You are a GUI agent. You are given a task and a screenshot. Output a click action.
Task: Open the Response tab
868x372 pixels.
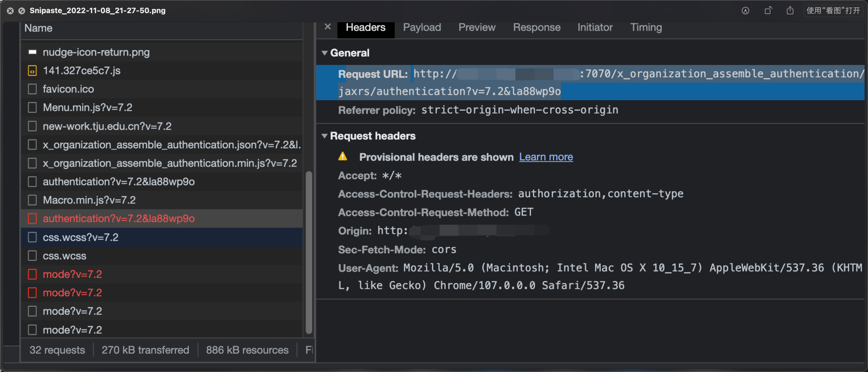tap(537, 27)
